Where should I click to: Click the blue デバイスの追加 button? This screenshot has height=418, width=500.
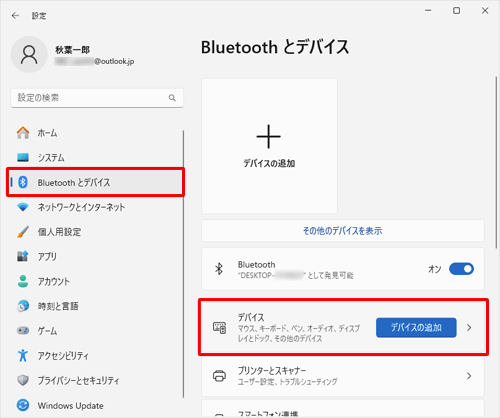pyautogui.click(x=416, y=327)
